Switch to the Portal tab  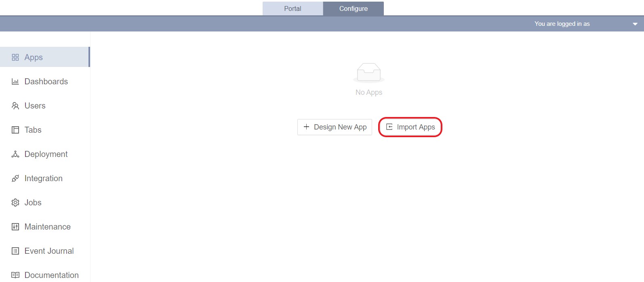point(293,8)
